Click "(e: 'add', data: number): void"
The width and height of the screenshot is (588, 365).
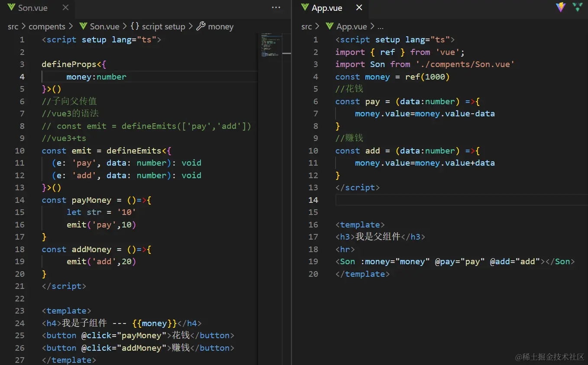pyautogui.click(x=126, y=175)
